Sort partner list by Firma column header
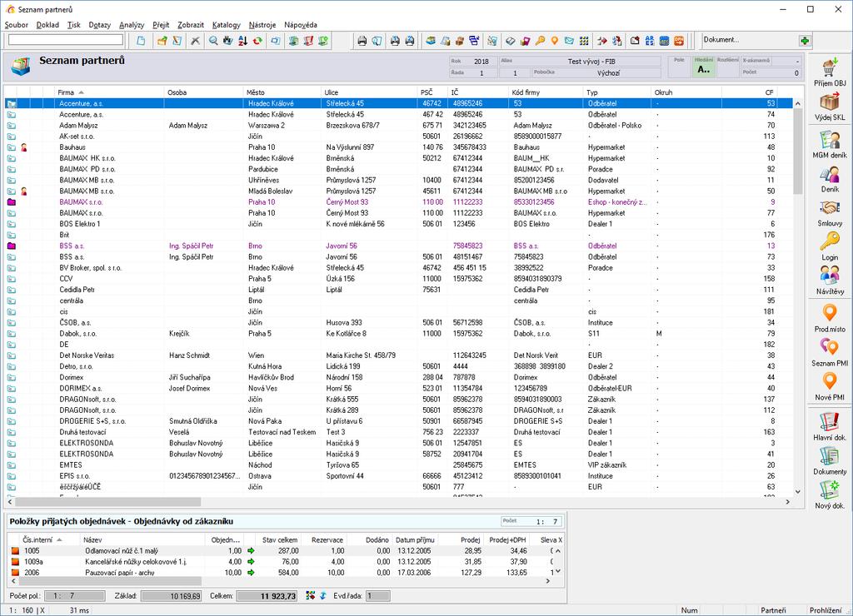 (x=109, y=92)
